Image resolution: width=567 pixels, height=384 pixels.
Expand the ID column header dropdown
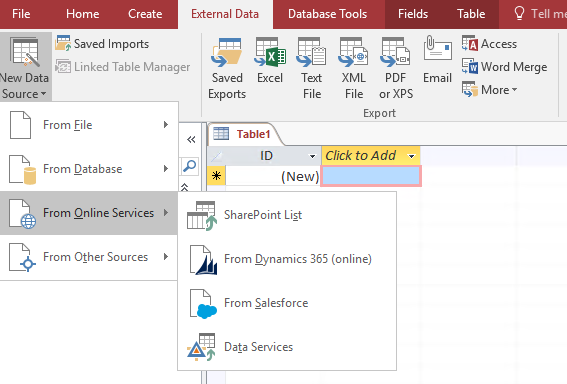[312, 156]
